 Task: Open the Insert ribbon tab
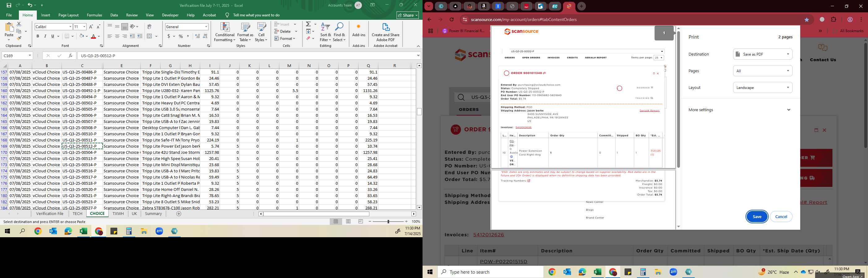(x=45, y=15)
